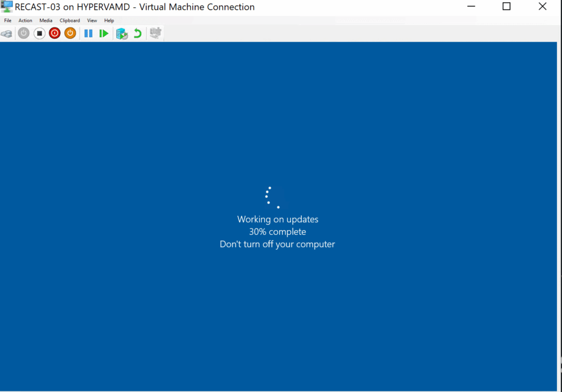This screenshot has height=392, width=562.
Task: Click the grayed-out Start VM power icon
Action: tap(23, 33)
